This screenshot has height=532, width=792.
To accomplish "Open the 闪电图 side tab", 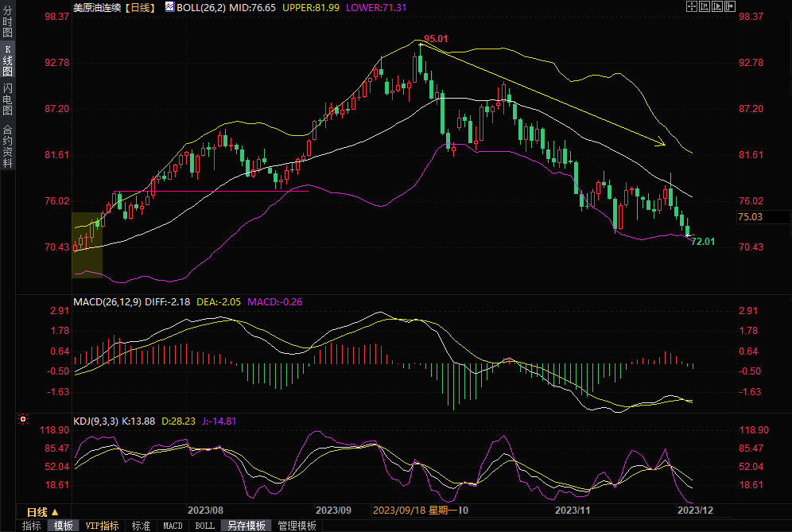I will point(7,99).
